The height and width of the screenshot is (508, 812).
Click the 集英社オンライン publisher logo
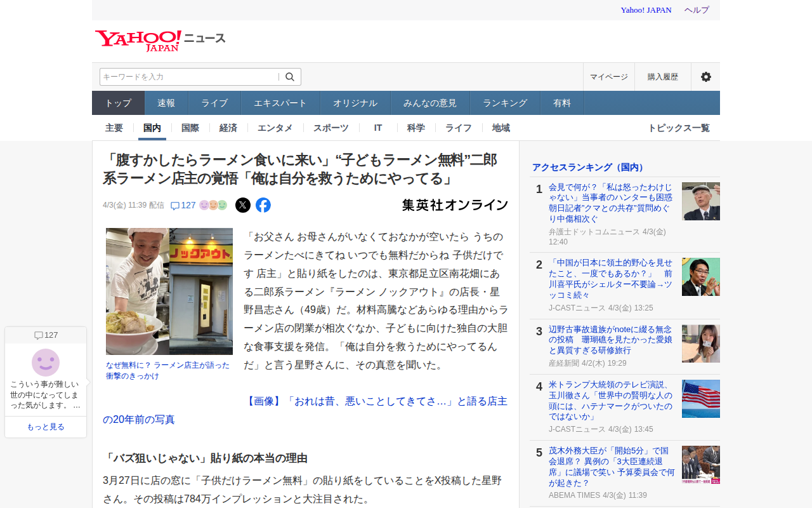pos(455,205)
